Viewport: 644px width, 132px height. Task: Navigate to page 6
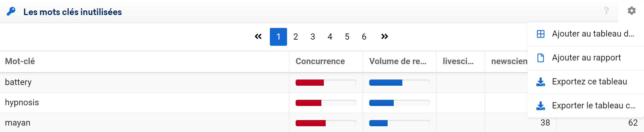(364, 37)
